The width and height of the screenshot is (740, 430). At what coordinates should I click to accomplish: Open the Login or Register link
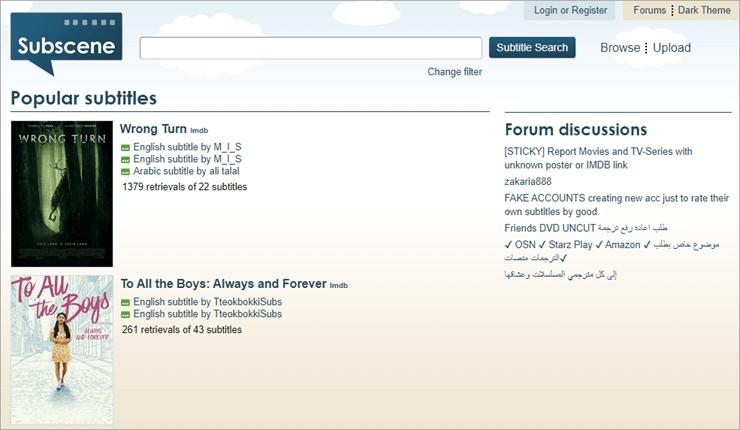(x=570, y=10)
